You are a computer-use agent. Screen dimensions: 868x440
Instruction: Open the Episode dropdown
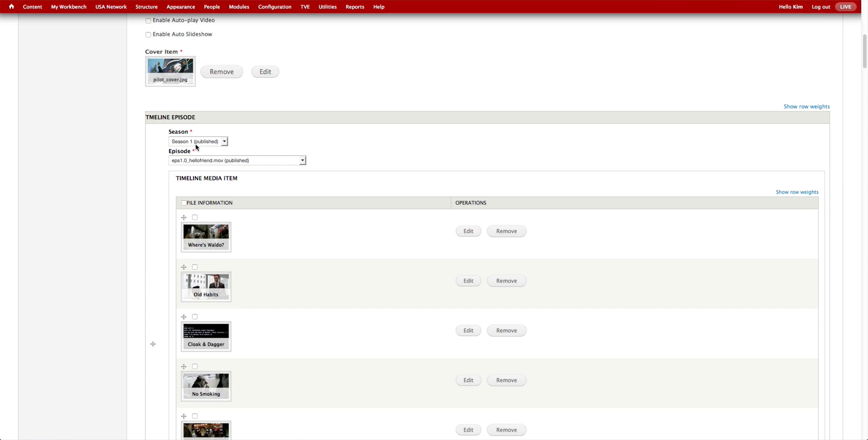237,160
